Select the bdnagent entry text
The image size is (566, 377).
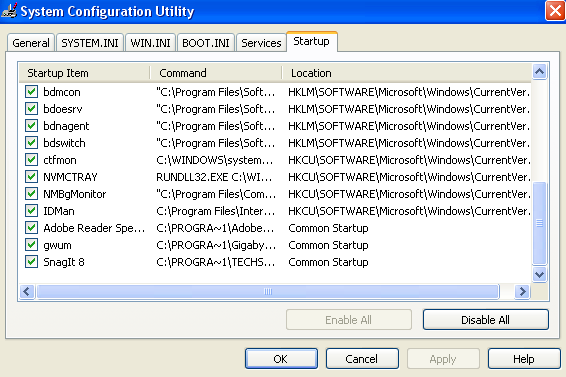[66, 126]
